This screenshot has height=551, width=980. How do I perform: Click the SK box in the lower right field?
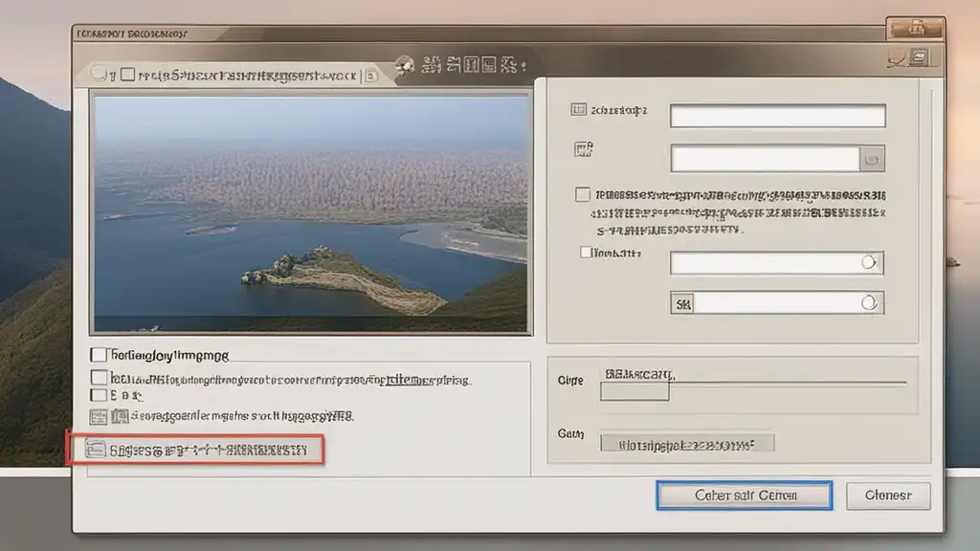point(683,304)
